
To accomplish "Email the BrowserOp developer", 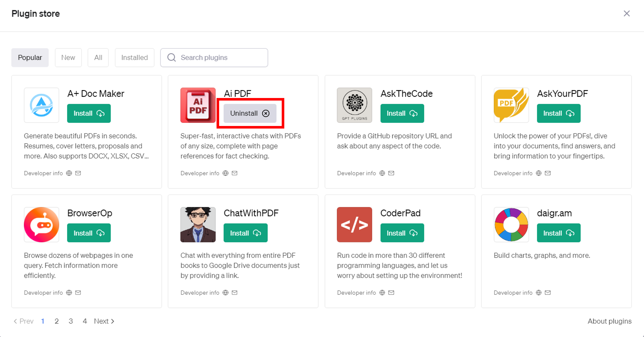I will click(x=78, y=293).
